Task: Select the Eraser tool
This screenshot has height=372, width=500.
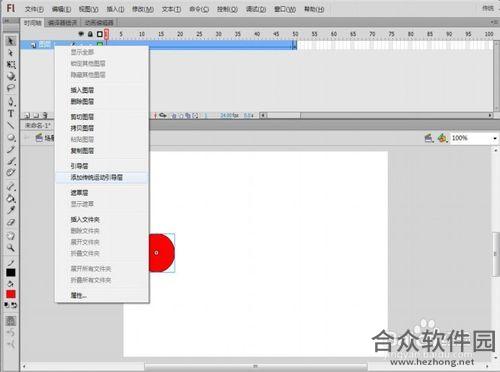Action: (x=11, y=222)
